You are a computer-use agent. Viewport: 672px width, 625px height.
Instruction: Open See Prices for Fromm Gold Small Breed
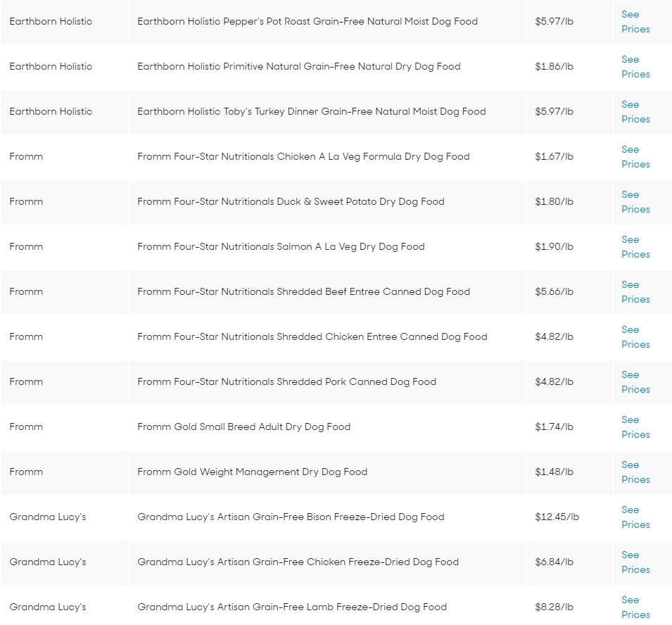(x=635, y=427)
